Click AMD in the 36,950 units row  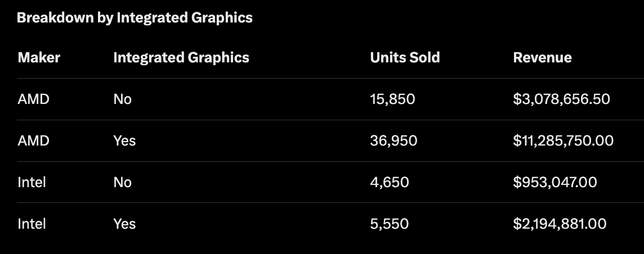point(33,140)
